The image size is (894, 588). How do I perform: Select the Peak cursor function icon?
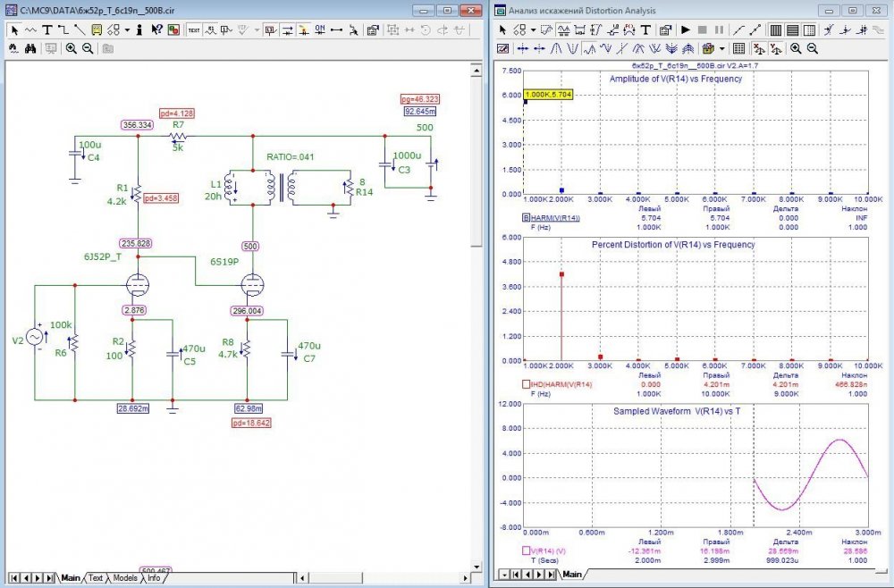(555, 48)
